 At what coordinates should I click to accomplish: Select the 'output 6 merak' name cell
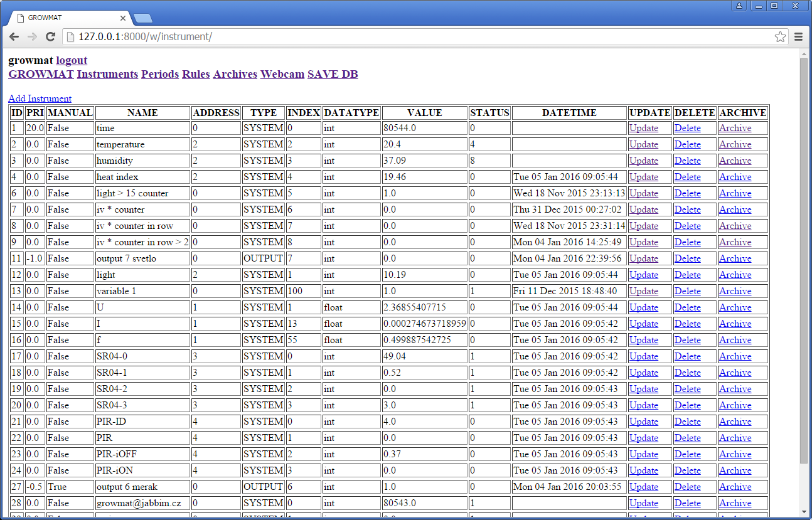pos(142,487)
